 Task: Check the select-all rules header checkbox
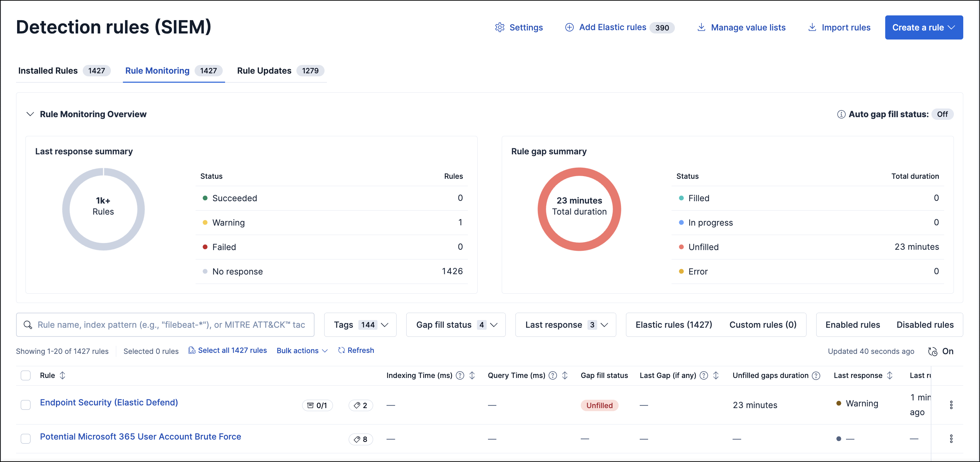25,375
